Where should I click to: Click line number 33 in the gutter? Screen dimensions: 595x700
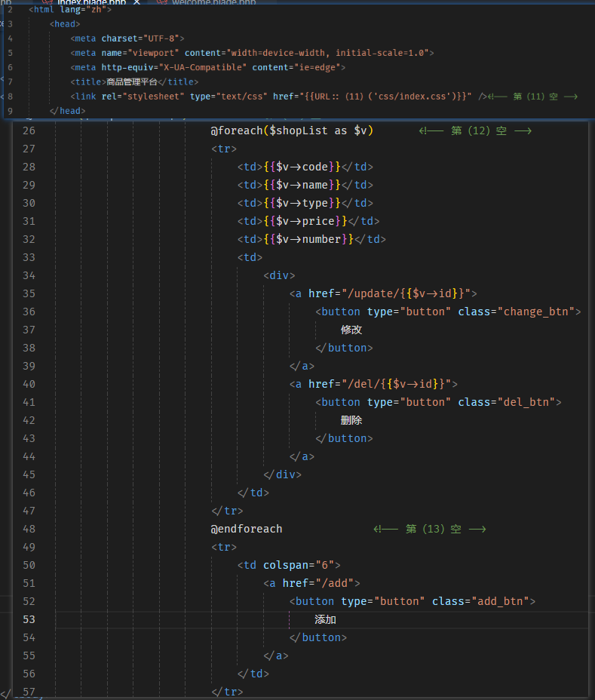29,257
